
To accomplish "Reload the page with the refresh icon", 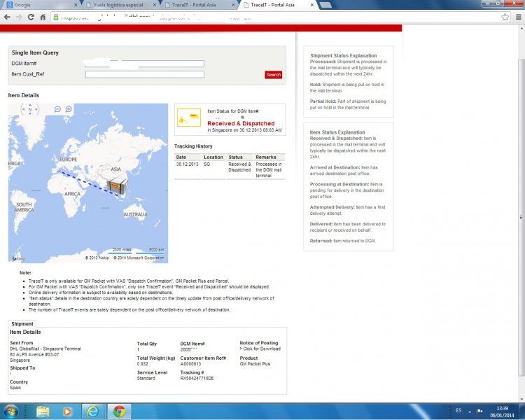I will click(31, 17).
